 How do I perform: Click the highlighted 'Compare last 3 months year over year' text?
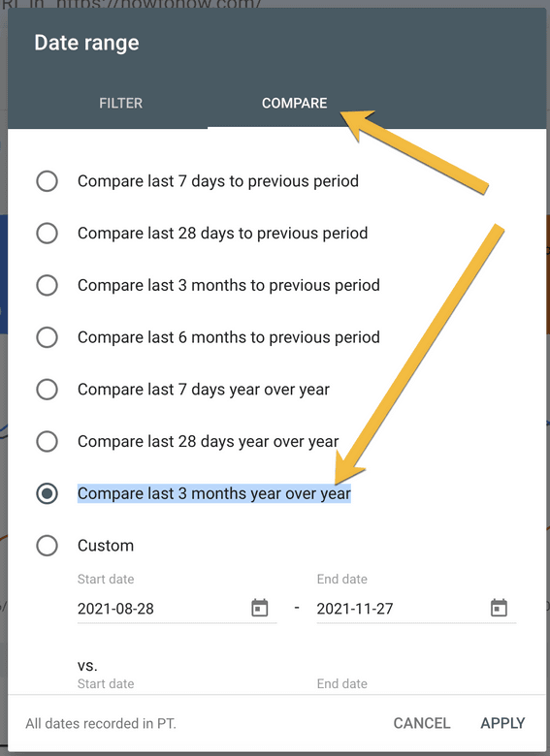click(x=214, y=493)
